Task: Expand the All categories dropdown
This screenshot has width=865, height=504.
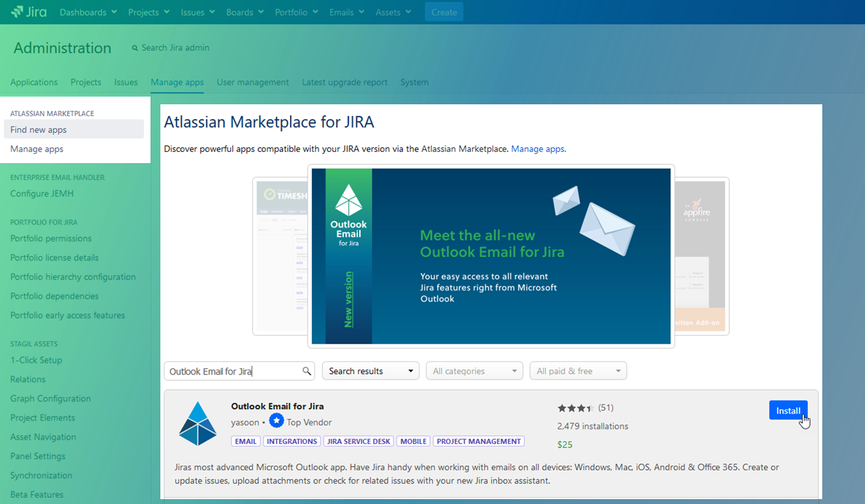Action: point(474,371)
